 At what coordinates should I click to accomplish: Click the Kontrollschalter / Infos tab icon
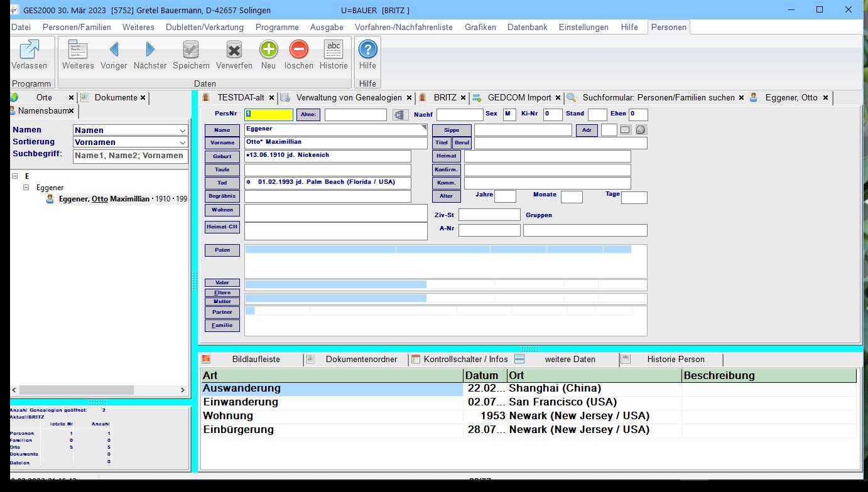[415, 359]
